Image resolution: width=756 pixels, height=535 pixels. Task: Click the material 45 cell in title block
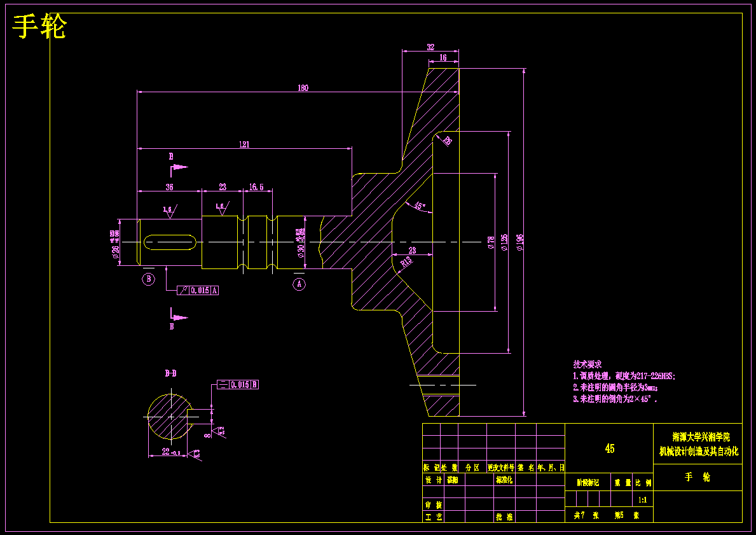pyautogui.click(x=609, y=448)
